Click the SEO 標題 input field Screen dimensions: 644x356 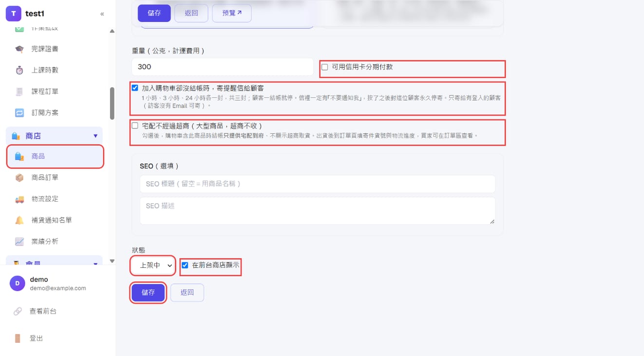click(x=318, y=184)
